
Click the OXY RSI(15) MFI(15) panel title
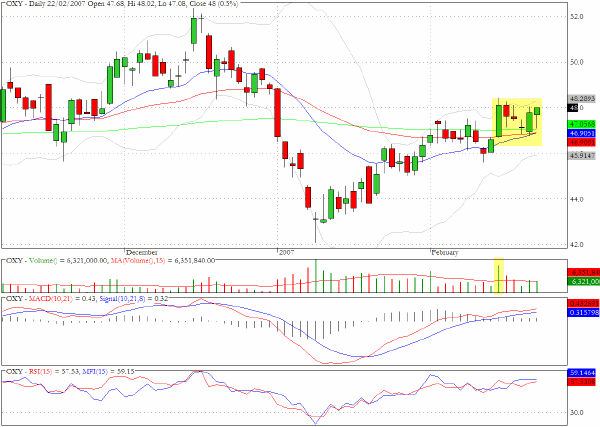pos(70,371)
